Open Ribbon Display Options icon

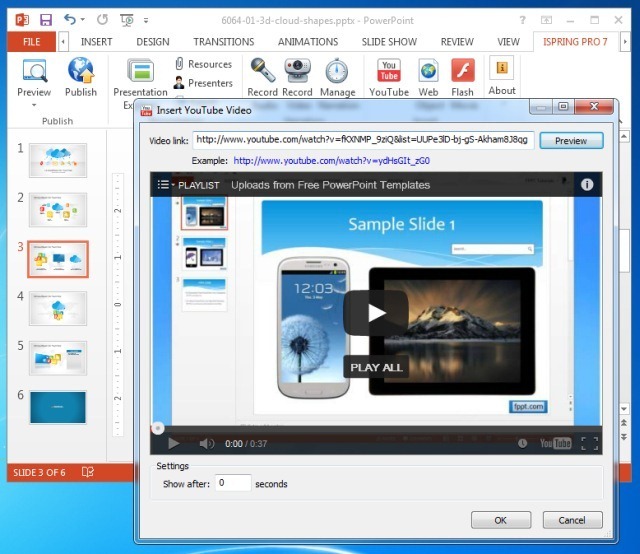[x=546, y=20]
